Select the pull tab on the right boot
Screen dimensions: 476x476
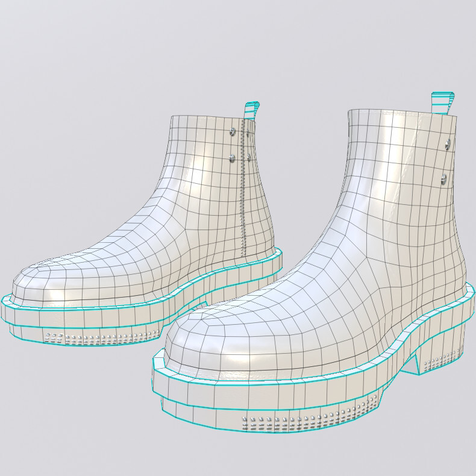click(443, 103)
